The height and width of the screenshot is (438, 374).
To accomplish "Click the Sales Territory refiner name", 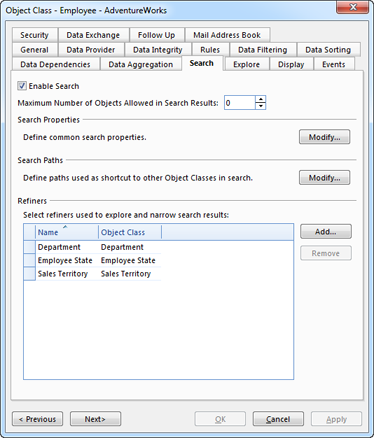I will click(63, 274).
